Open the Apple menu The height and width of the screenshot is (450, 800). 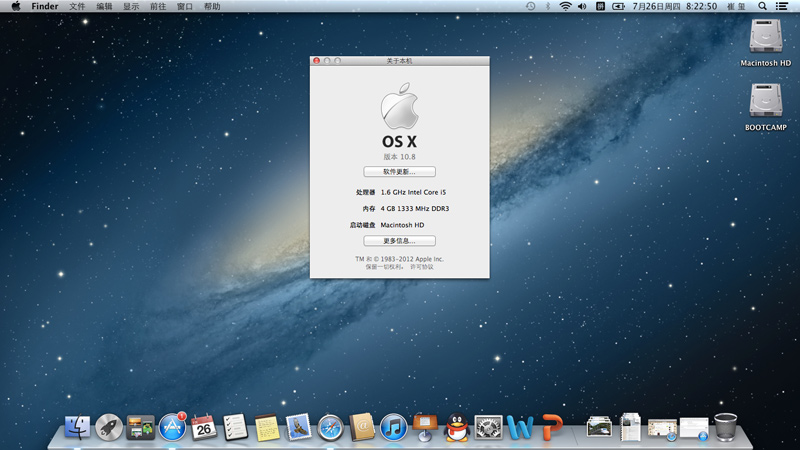point(16,6)
